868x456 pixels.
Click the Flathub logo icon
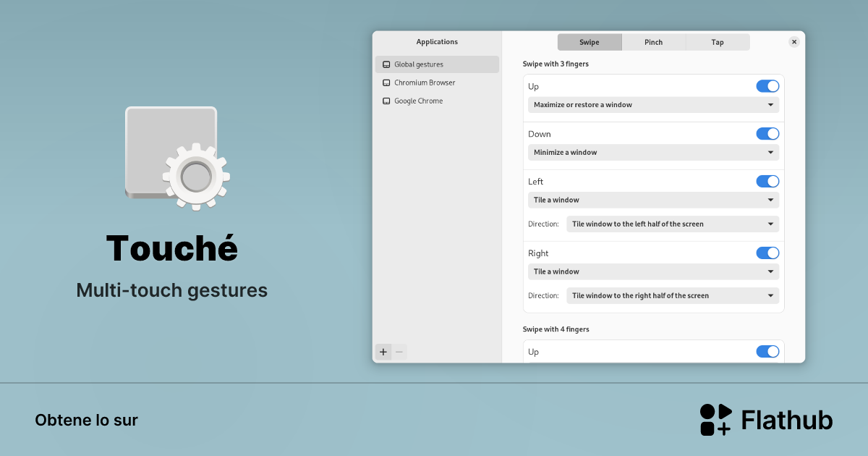(715, 419)
